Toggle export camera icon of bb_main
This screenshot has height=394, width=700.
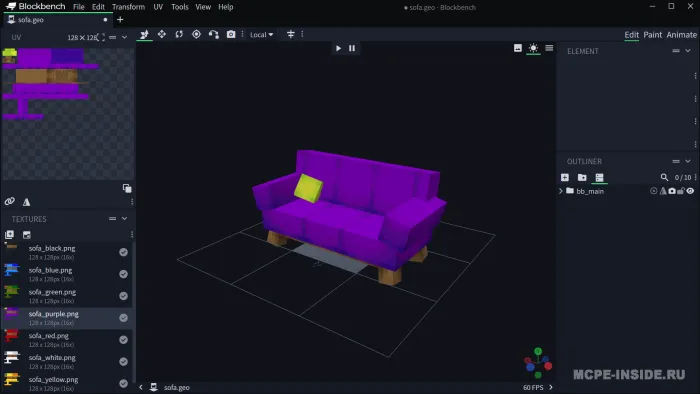pos(672,191)
